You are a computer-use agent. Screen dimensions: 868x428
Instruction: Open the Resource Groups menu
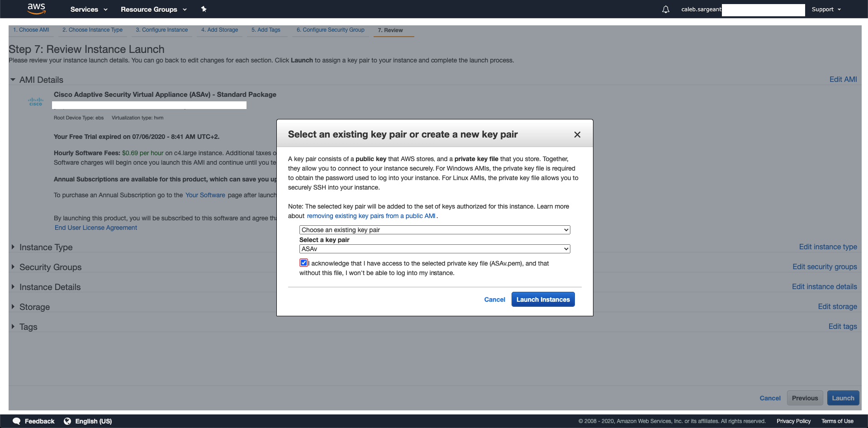pos(154,10)
